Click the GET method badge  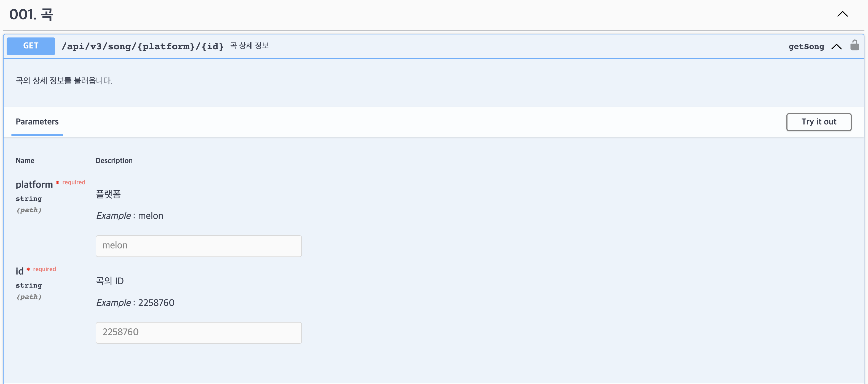point(31,46)
